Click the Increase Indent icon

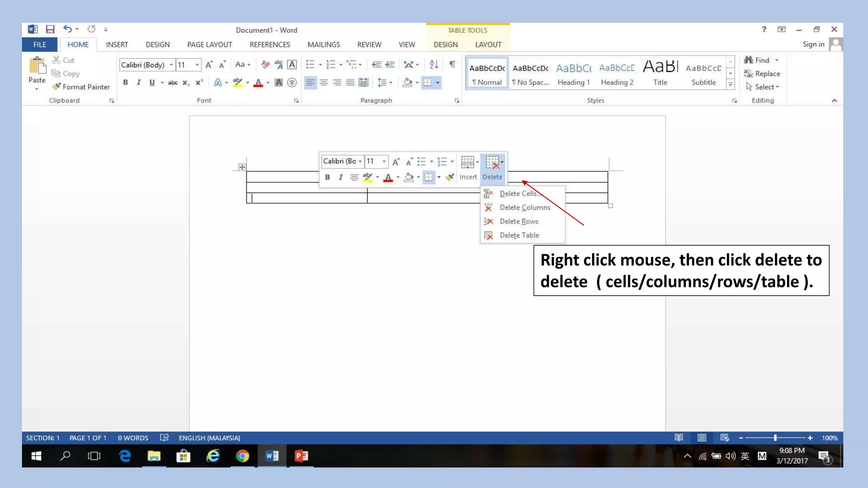pos(390,64)
